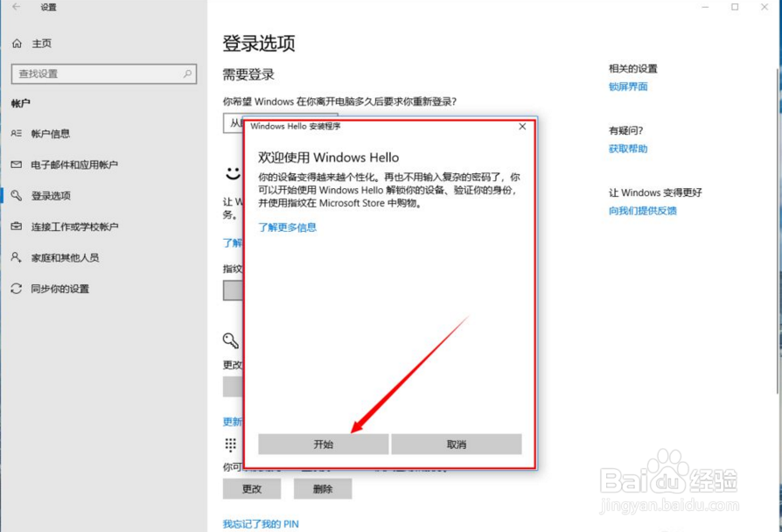Image resolution: width=782 pixels, height=532 pixels.
Task: Open 同步你的设置 page
Action: click(59, 289)
